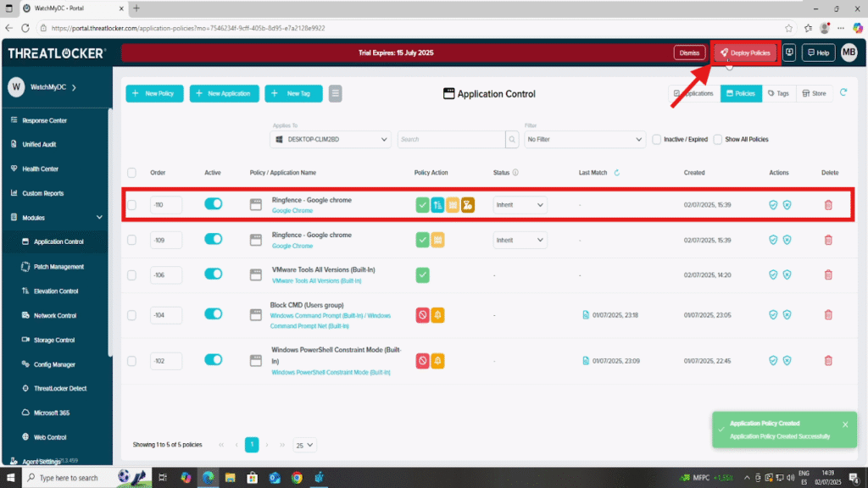Delete the Block CMD policy
This screenshot has width=868, height=488.
pyautogui.click(x=828, y=315)
